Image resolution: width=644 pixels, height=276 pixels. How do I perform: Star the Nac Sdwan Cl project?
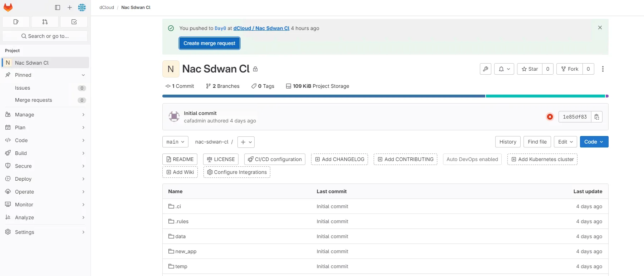pyautogui.click(x=530, y=69)
